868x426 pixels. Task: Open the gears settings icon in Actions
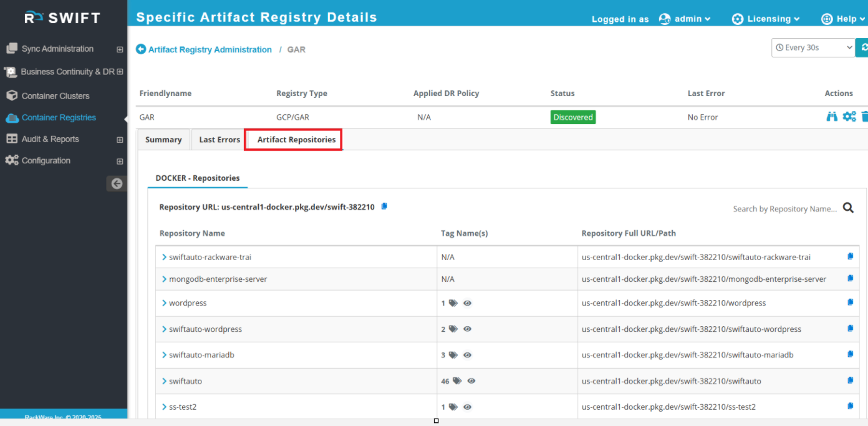pyautogui.click(x=849, y=117)
